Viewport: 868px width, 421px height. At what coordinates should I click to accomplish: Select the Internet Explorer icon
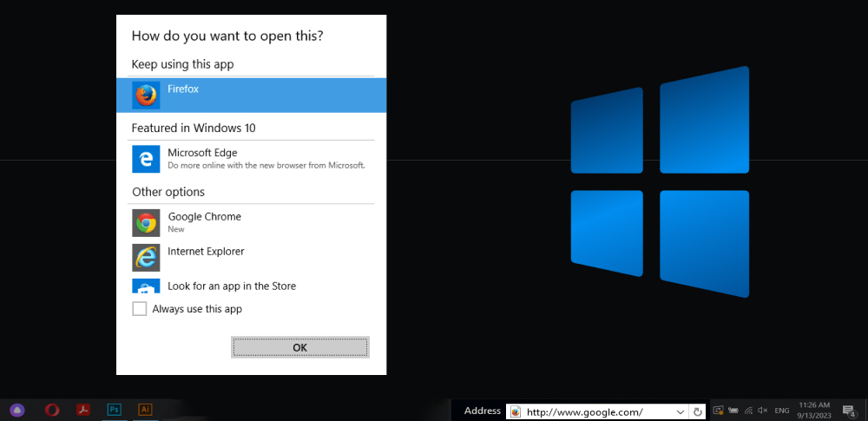pyautogui.click(x=146, y=258)
